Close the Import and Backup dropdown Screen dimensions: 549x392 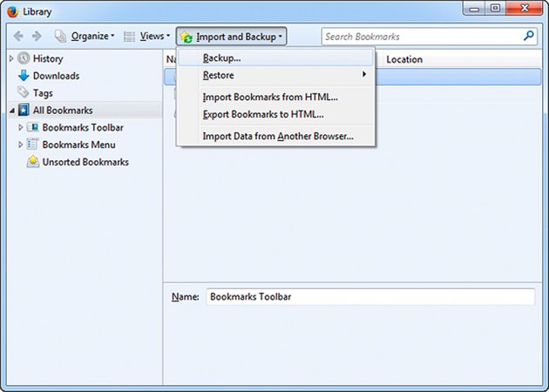[x=232, y=37]
